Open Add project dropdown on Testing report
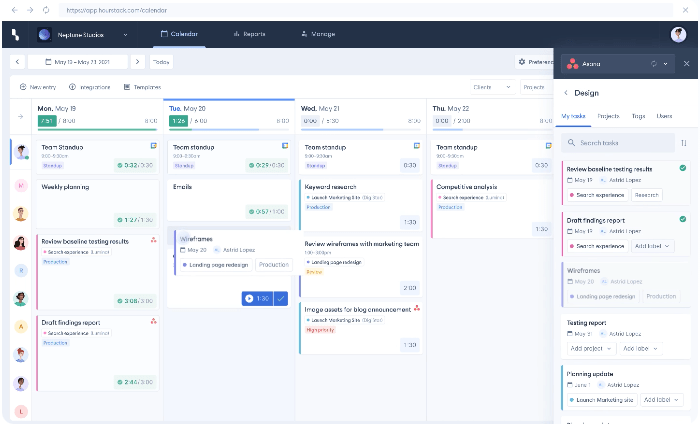This screenshot has height=434, width=700. click(591, 348)
